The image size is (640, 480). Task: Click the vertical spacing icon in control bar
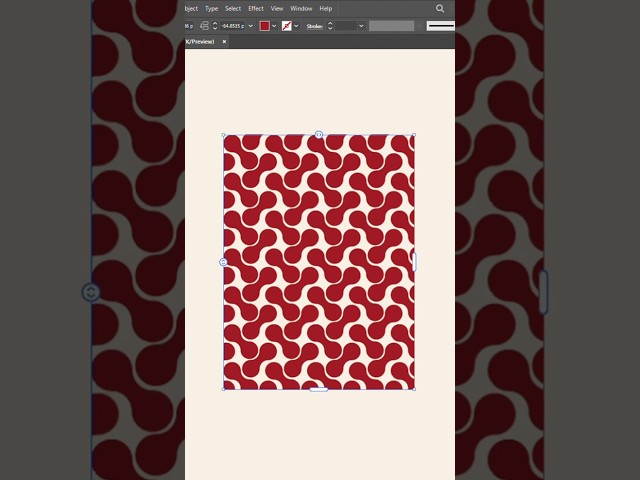[x=204, y=26]
